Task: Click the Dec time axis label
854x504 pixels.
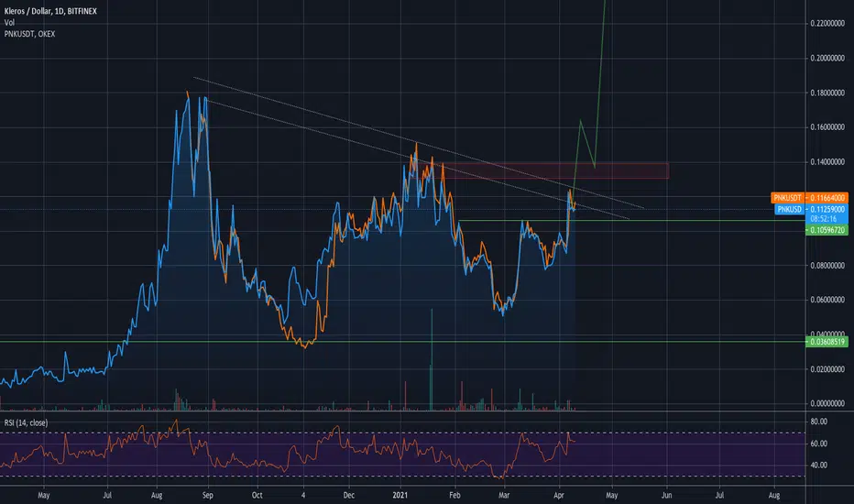Action: [348, 495]
